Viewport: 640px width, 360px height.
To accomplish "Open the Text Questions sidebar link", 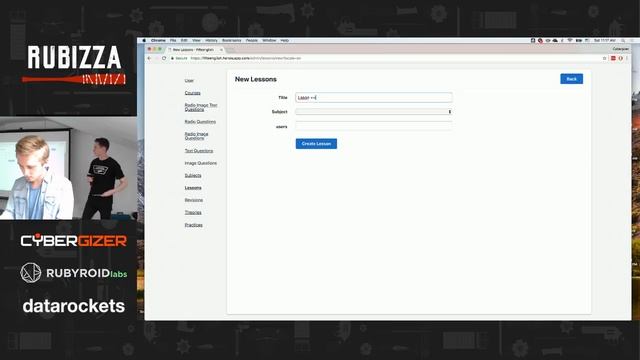I will [199, 151].
